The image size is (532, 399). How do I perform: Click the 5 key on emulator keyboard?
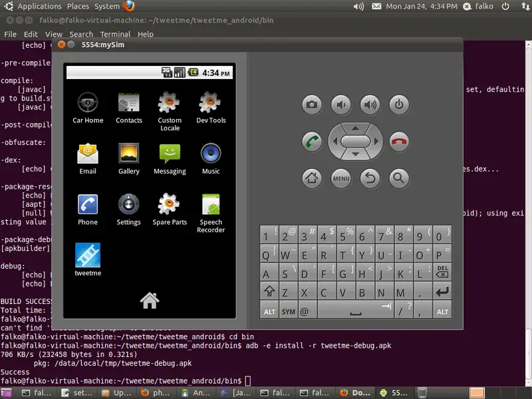point(346,235)
